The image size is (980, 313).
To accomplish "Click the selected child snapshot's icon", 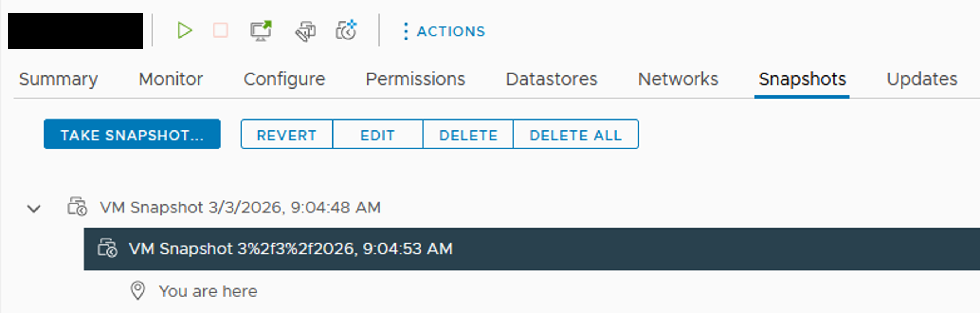I will click(x=108, y=249).
